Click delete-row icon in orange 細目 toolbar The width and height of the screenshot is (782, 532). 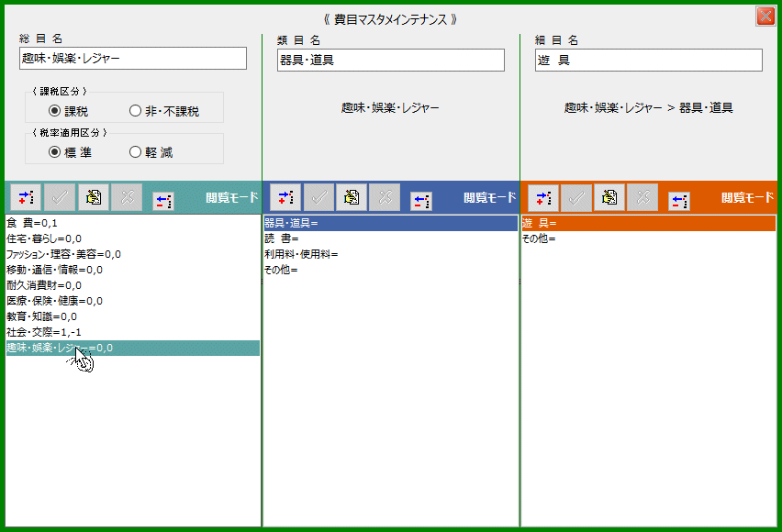pos(679,201)
